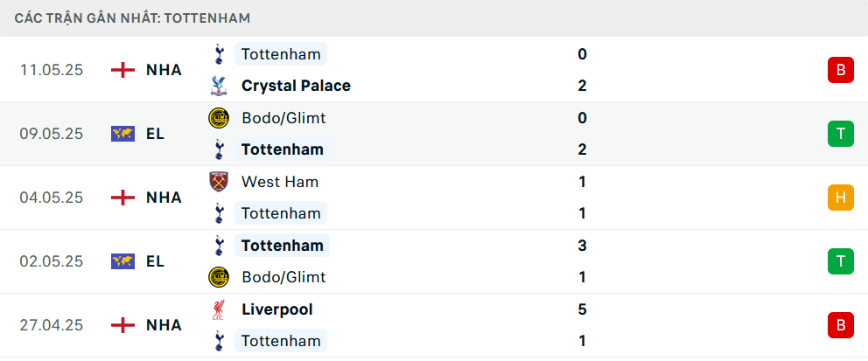Click West Ham club crest icon
This screenshot has height=361, width=868.
click(x=218, y=182)
